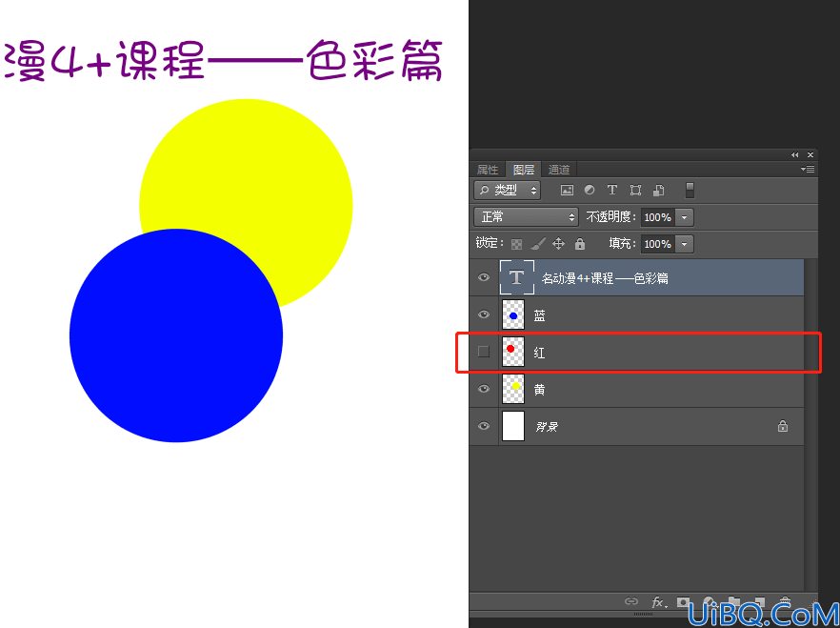Click the link layers chain icon
This screenshot has height=628, width=840.
[631, 601]
